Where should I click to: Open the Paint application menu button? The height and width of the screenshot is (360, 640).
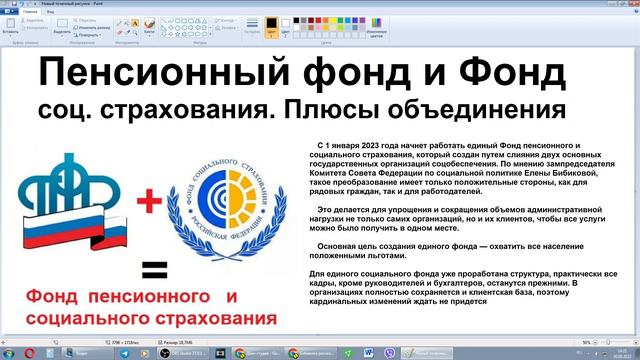[9, 11]
